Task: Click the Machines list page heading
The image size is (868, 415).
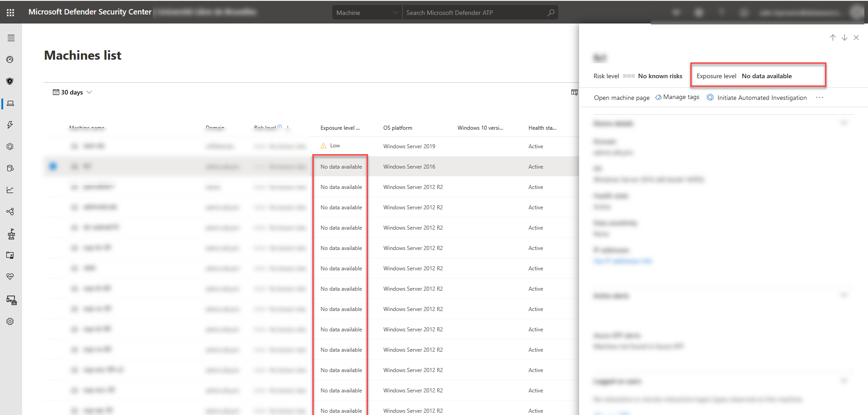Action: point(83,55)
